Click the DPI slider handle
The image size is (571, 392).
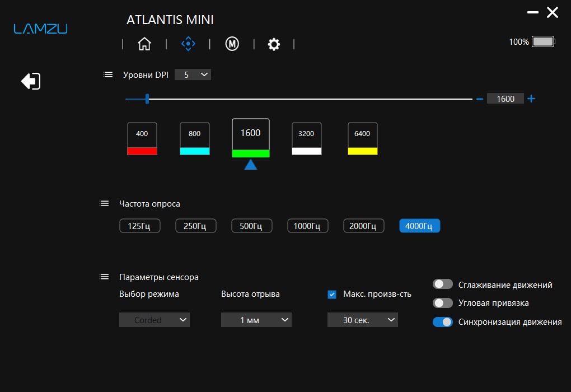(x=147, y=99)
